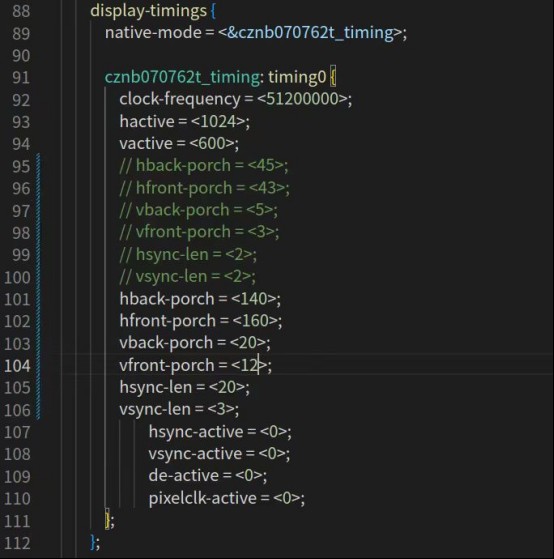554x559 pixels.
Task: Click the 'timing0' node name
Action: [x=297, y=77]
